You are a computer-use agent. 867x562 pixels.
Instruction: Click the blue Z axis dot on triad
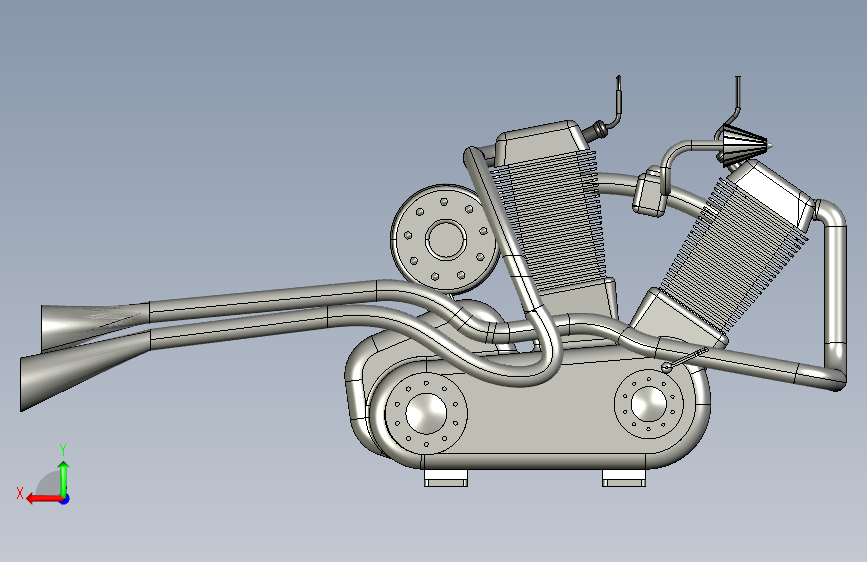coord(65,499)
